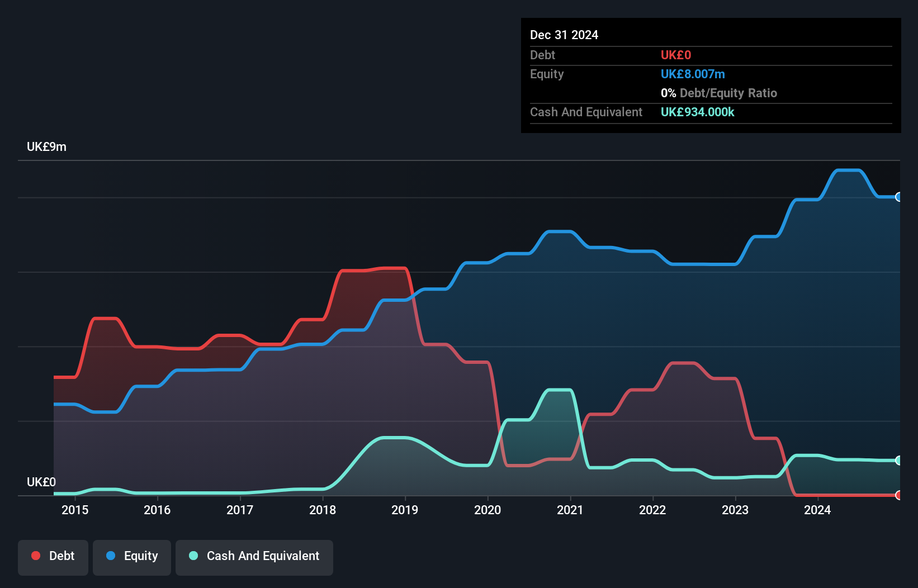
Task: Click the 2019 x-axis label
Action: pos(405,510)
